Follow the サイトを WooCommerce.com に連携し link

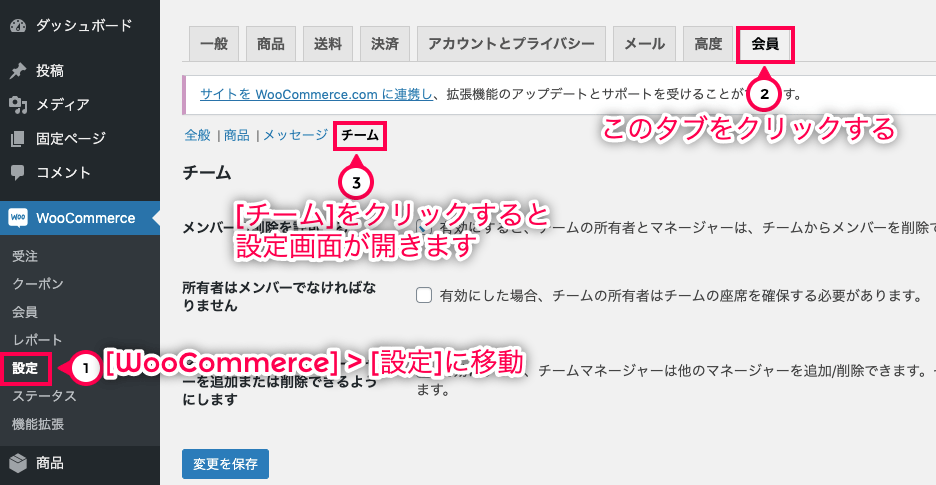[x=316, y=94]
